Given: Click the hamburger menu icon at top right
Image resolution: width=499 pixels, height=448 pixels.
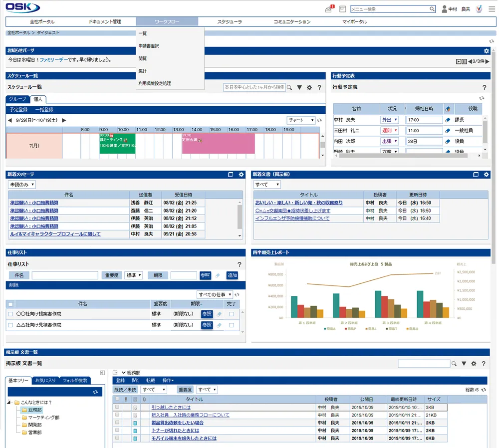Looking at the screenshot, I should tap(492, 9).
